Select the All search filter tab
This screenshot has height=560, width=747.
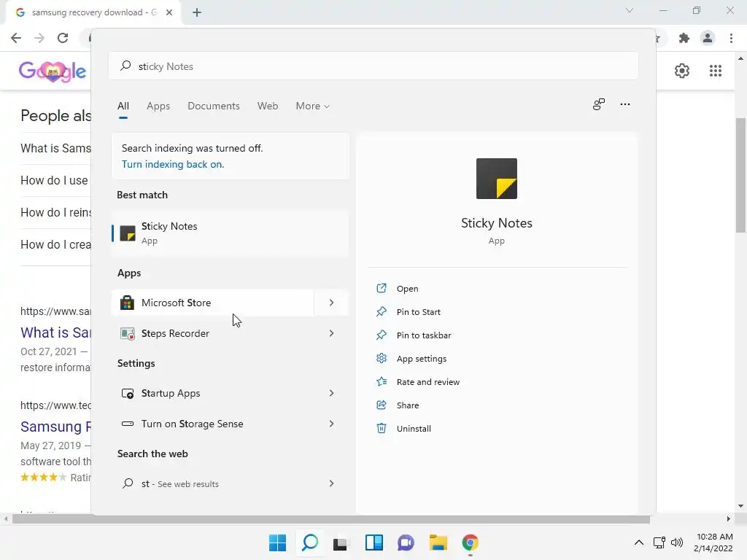pos(123,106)
